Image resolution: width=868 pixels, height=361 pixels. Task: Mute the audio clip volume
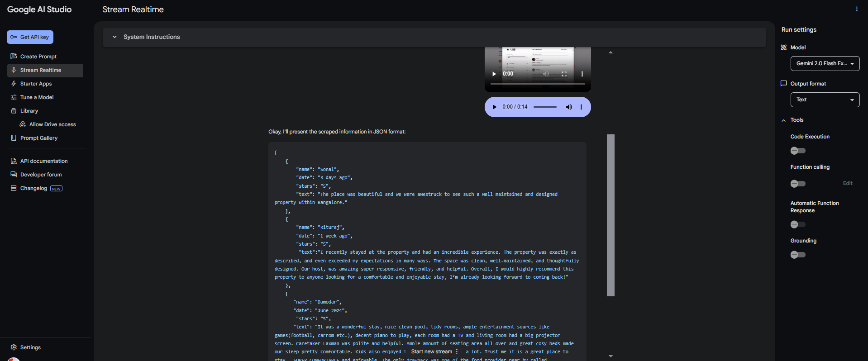tap(569, 107)
